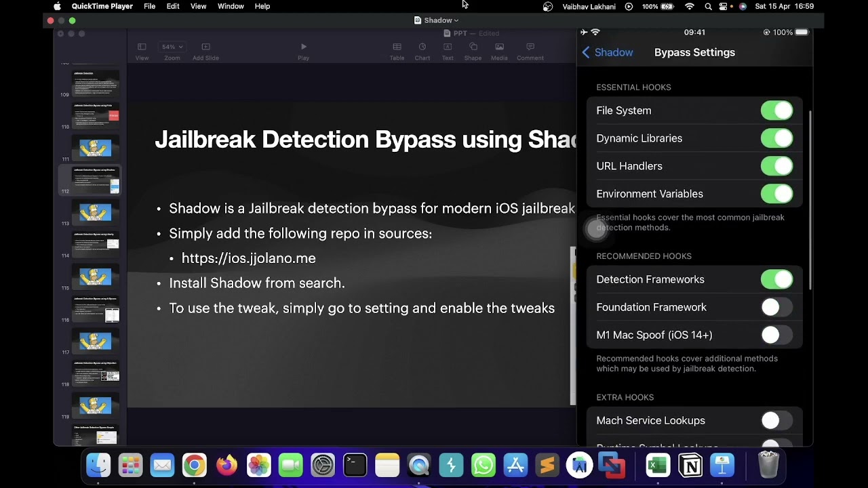Click the Vaibhav Lakhani user menu
This screenshot has height=488, width=868.
coord(589,6)
